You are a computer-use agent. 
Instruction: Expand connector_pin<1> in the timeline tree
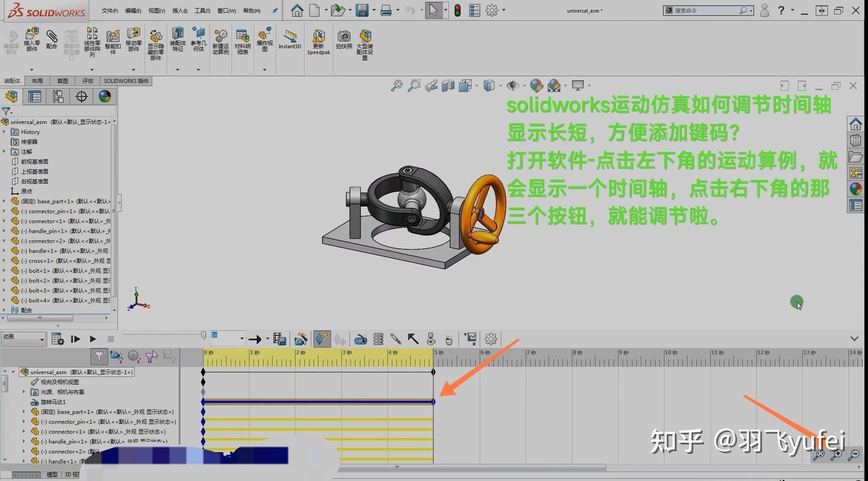point(24,421)
